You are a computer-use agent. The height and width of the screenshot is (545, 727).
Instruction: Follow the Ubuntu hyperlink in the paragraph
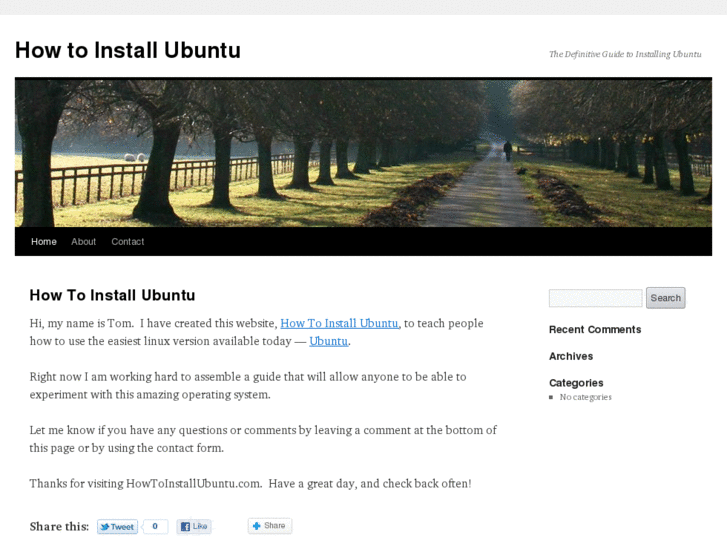pyautogui.click(x=329, y=341)
